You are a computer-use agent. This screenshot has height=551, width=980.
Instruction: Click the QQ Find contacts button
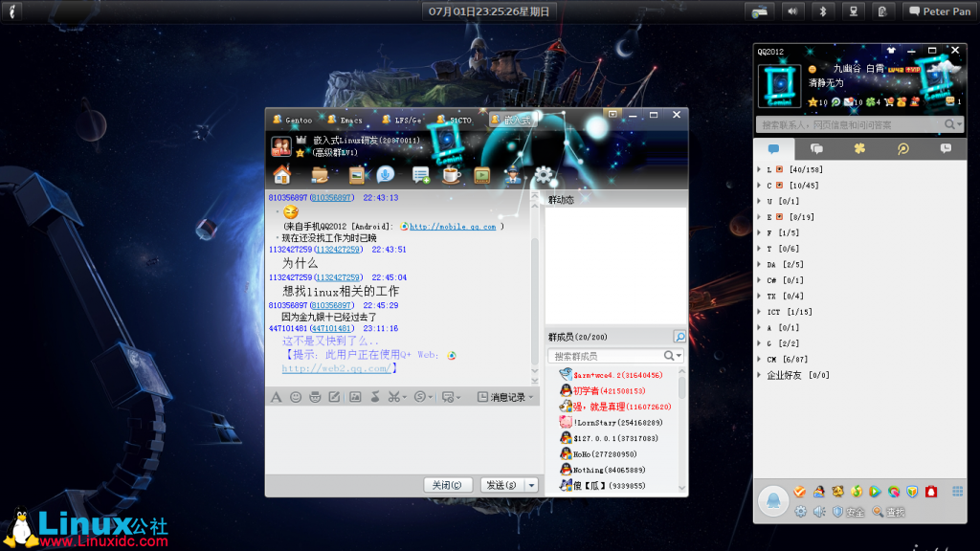pos(888,513)
